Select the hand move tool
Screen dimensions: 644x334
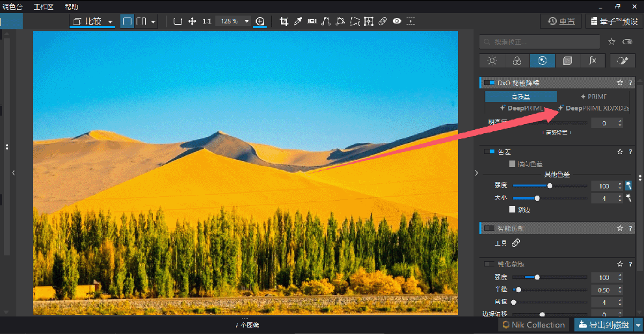(x=192, y=21)
